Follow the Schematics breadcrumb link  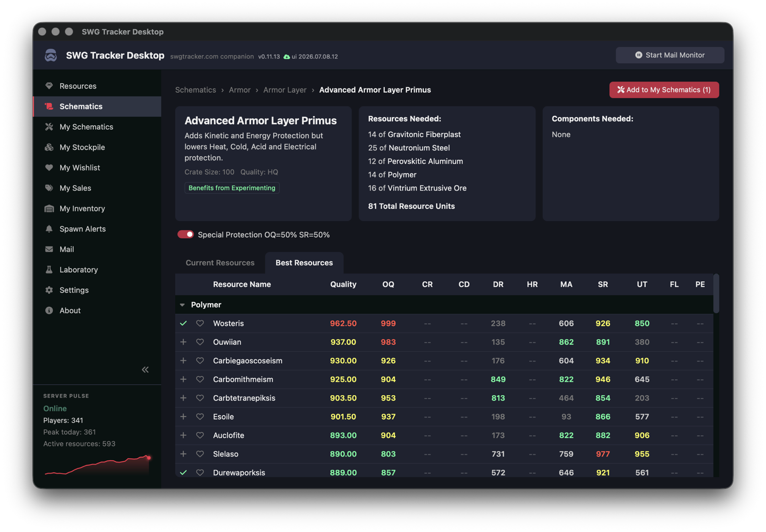pos(195,90)
